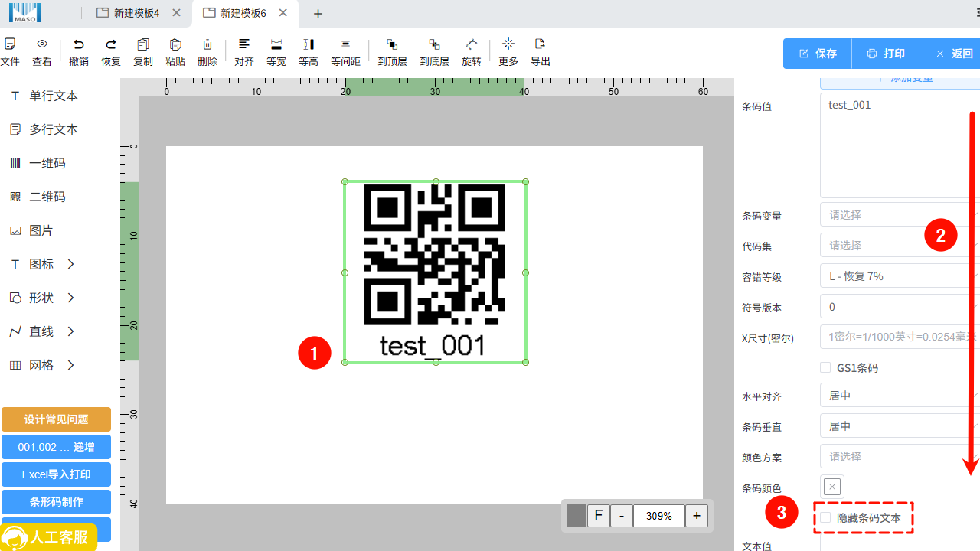
Task: Click the 条码颜色 color swatch
Action: click(x=832, y=487)
